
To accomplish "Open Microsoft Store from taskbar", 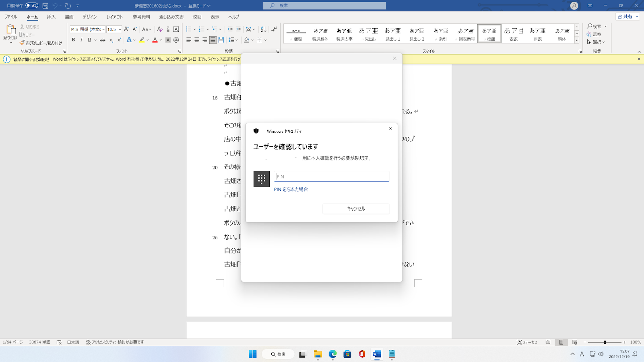I will pos(347,354).
